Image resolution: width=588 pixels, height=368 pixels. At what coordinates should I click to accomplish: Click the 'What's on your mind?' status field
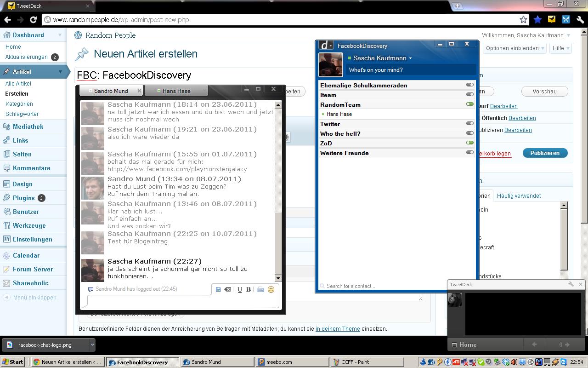click(412, 70)
